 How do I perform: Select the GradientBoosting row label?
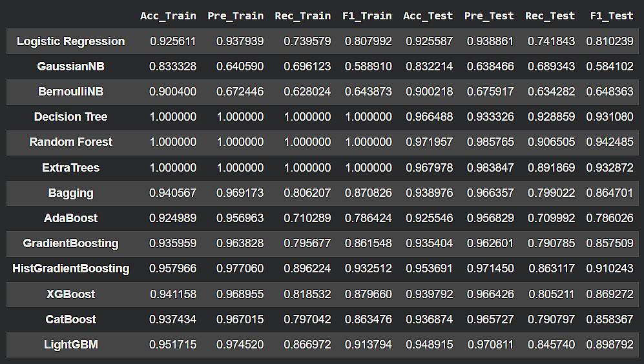coord(70,243)
